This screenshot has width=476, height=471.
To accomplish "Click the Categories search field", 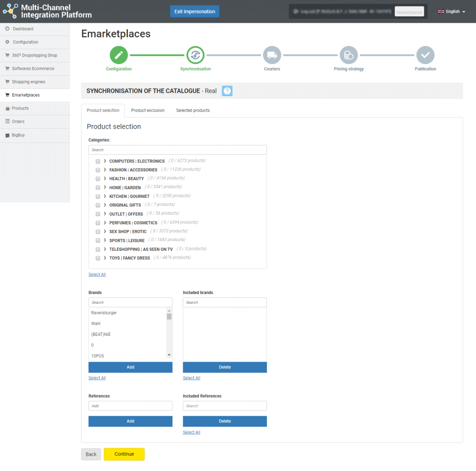I will click(x=178, y=150).
